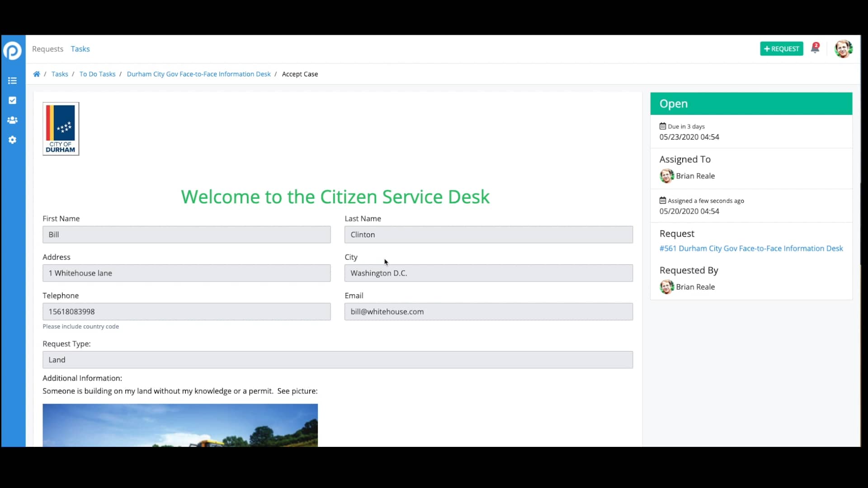Open the Settings gear in the sidebar
This screenshot has height=488, width=868.
coord(12,140)
